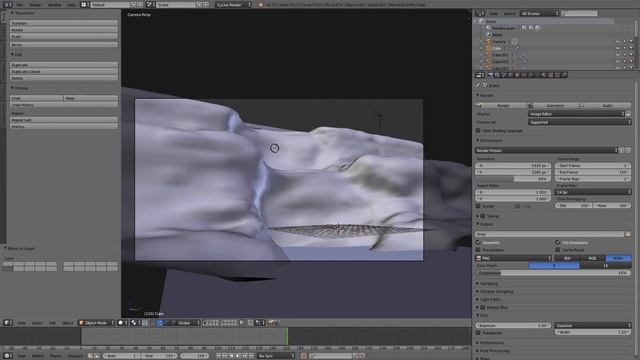Image resolution: width=640 pixels, height=360 pixels.
Task: Open the pivot point selector in viewport header
Action: [x=136, y=322]
